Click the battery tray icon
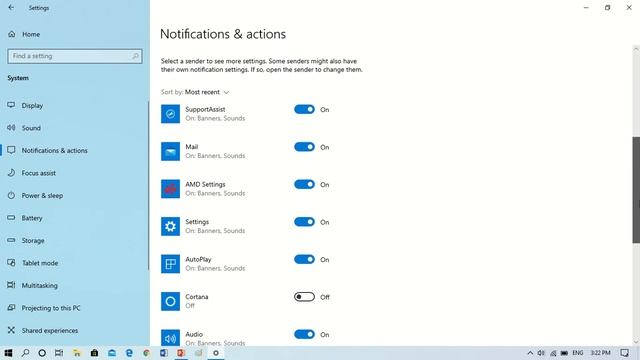This screenshot has width=640, height=360. pos(564,353)
